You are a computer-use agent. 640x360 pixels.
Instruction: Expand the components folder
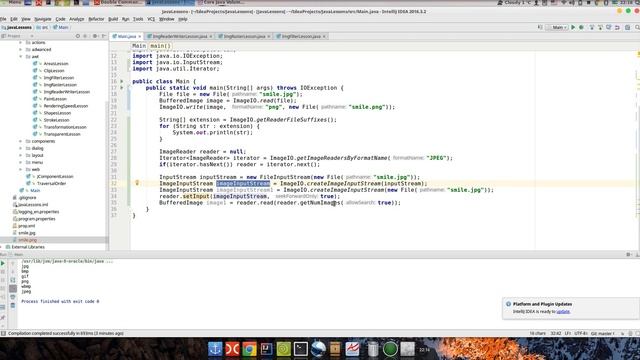pos(21,141)
